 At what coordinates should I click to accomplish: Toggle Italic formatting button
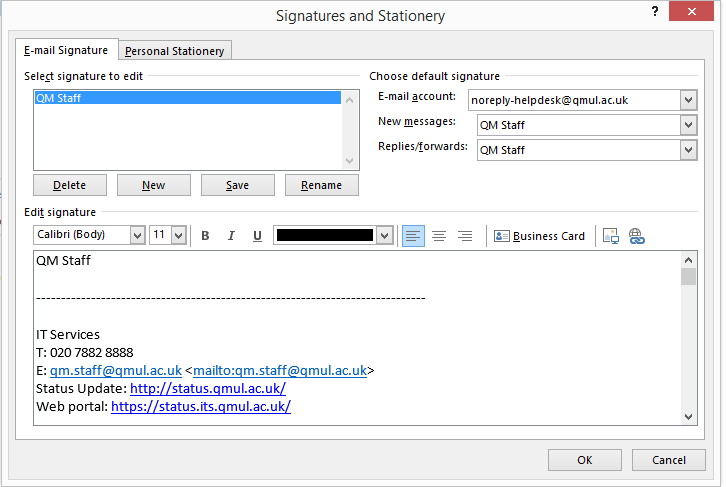(x=231, y=236)
